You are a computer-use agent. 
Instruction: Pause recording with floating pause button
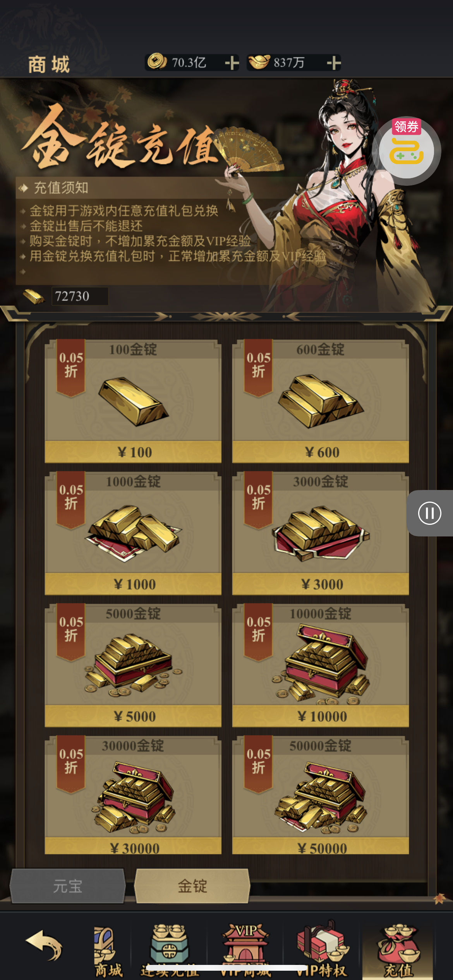pos(430,513)
